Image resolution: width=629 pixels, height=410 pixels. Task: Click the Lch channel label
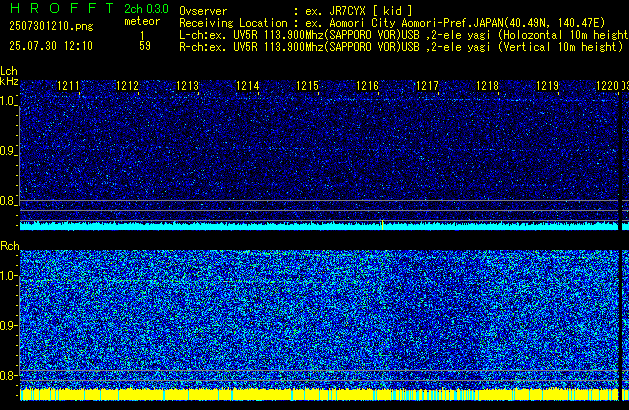tap(9, 71)
